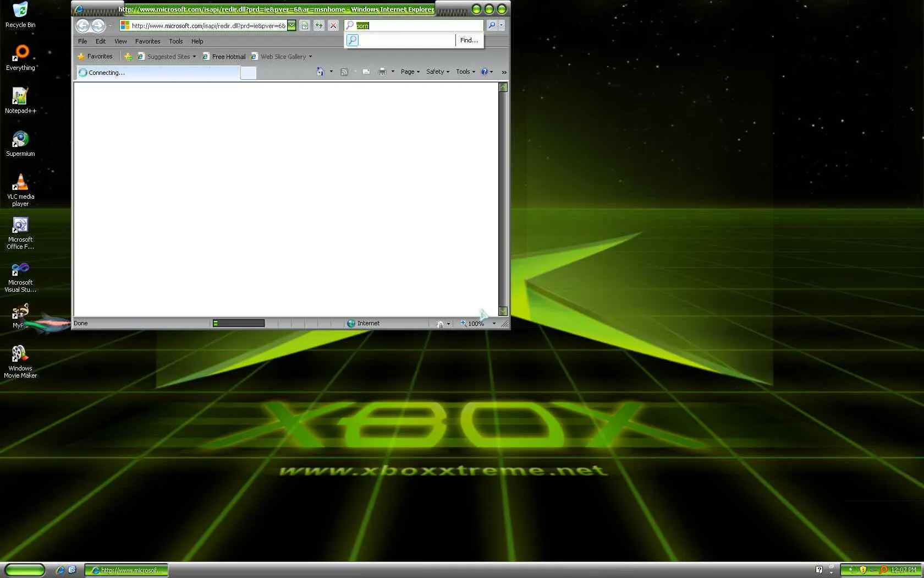Go forward with the IE Forward arrow
The image size is (924, 578).
coord(98,25)
